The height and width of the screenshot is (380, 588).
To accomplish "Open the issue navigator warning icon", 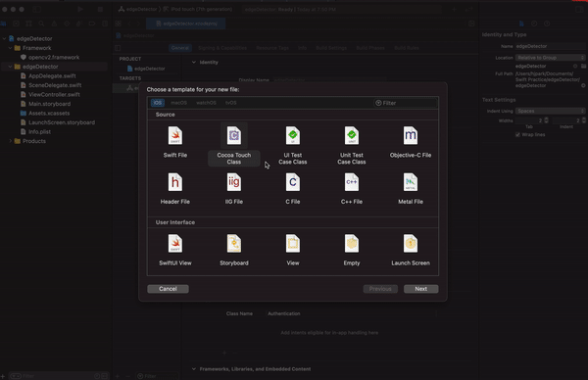I will [54, 24].
